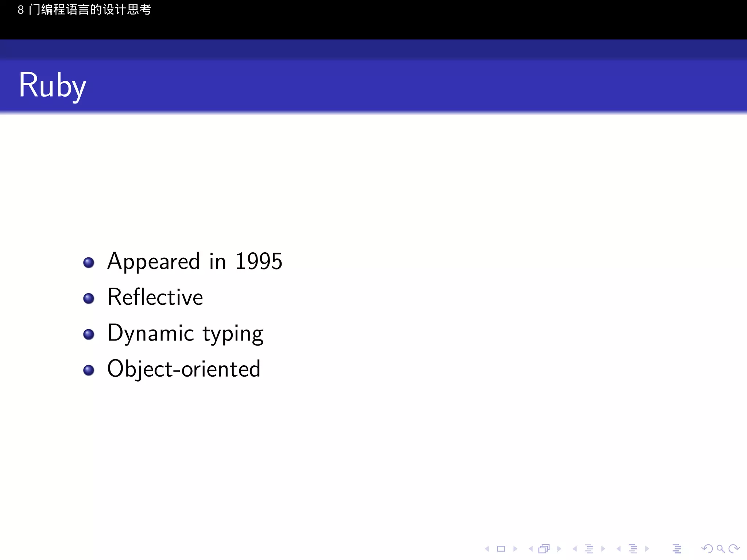Go to previous frame with the left arrow
This screenshot has height=560, width=747.
[531, 549]
